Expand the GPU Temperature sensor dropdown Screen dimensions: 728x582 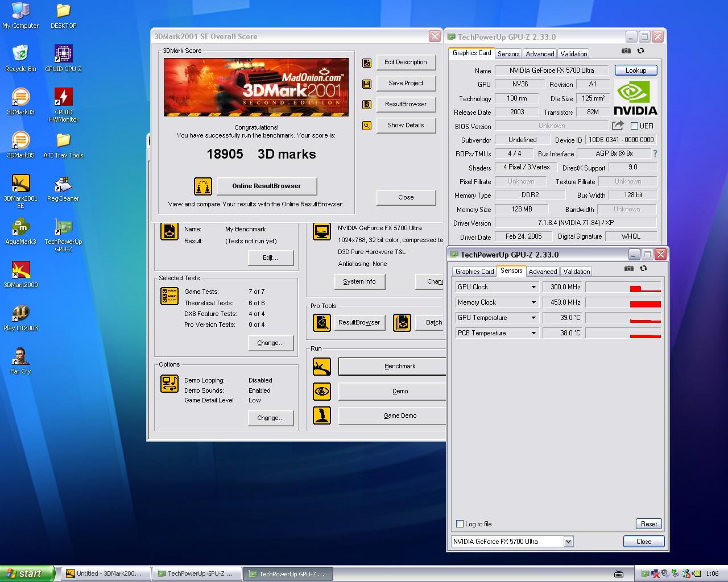pos(533,318)
